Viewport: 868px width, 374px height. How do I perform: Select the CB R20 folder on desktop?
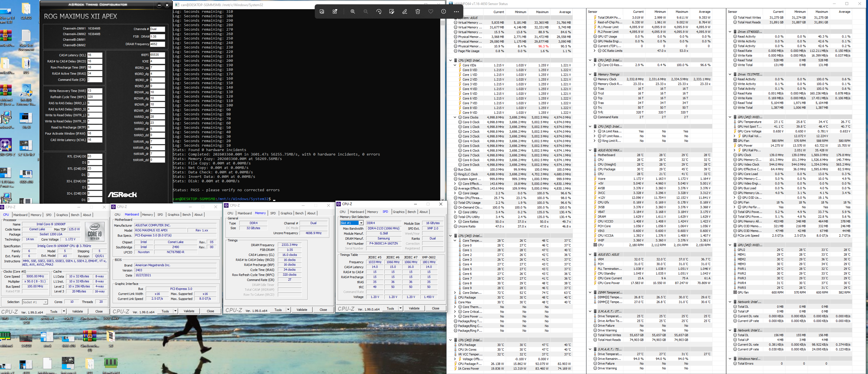[x=26, y=11]
